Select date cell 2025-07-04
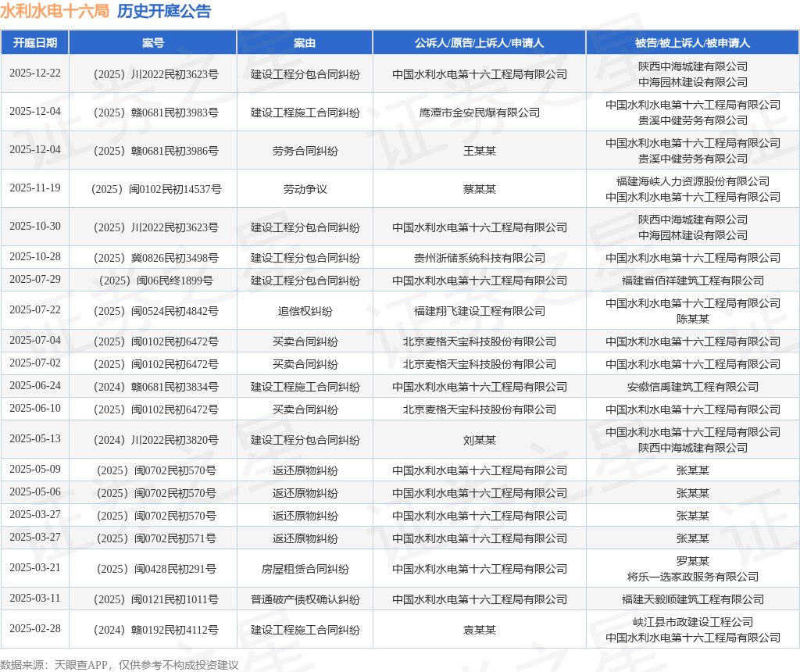 point(35,340)
